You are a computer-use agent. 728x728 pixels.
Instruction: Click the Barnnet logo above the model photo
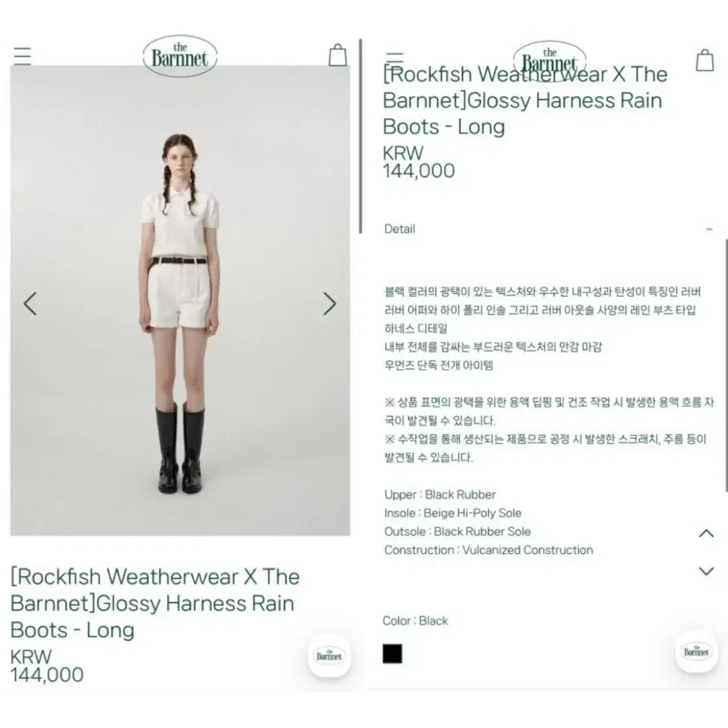[180, 56]
